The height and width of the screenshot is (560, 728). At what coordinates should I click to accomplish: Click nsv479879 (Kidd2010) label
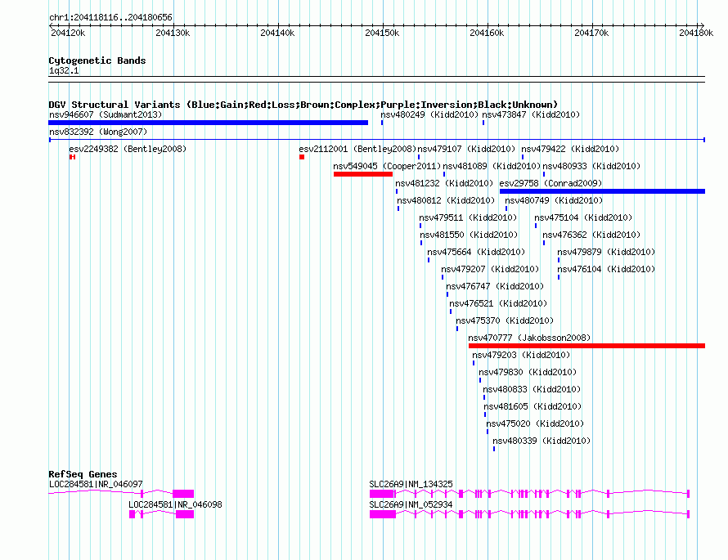[x=606, y=252]
